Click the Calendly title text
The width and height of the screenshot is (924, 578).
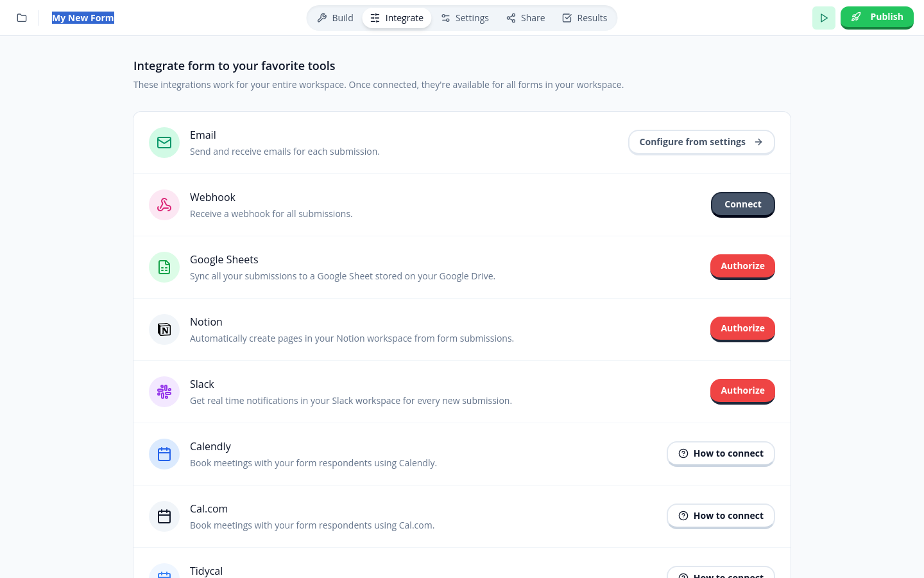(210, 446)
